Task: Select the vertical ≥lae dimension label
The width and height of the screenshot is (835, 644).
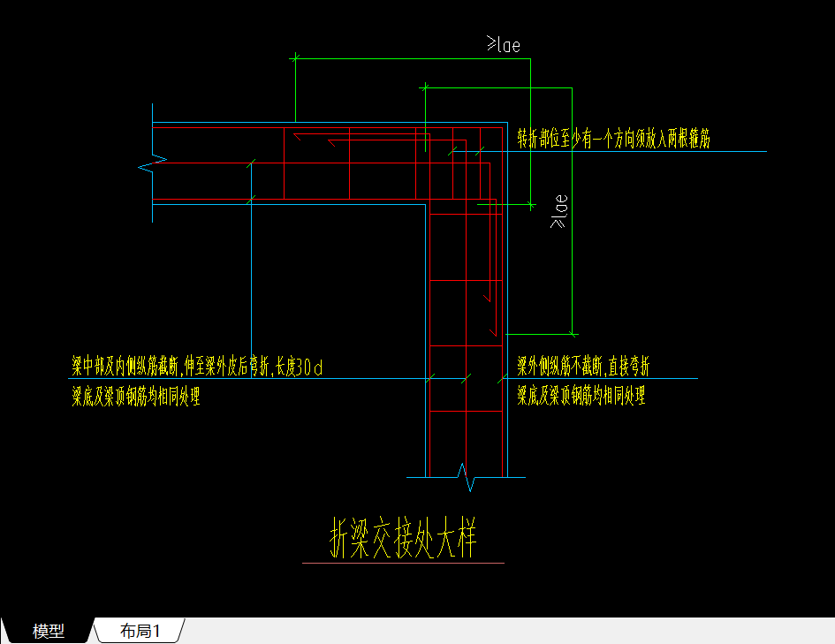Action: [559, 211]
